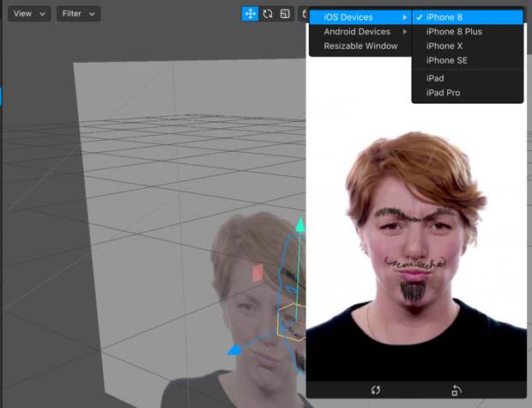Click the red plane handle of gizmo

tap(257, 273)
